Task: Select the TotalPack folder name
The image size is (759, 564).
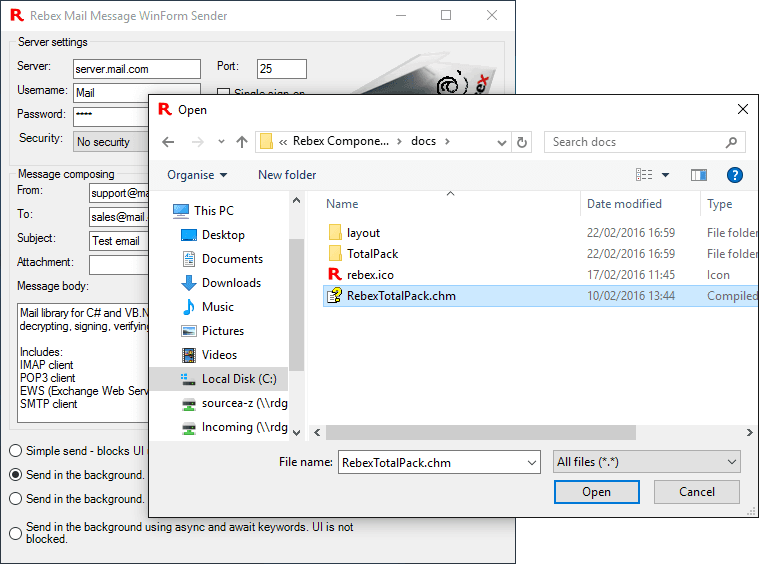Action: point(372,254)
